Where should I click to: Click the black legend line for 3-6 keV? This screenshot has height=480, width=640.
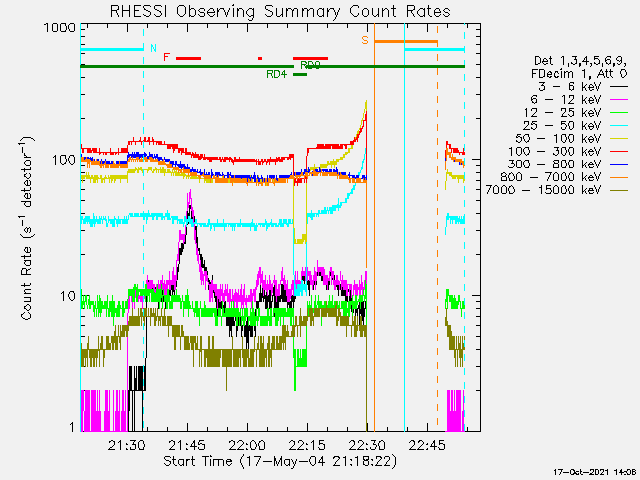pyautogui.click(x=619, y=87)
